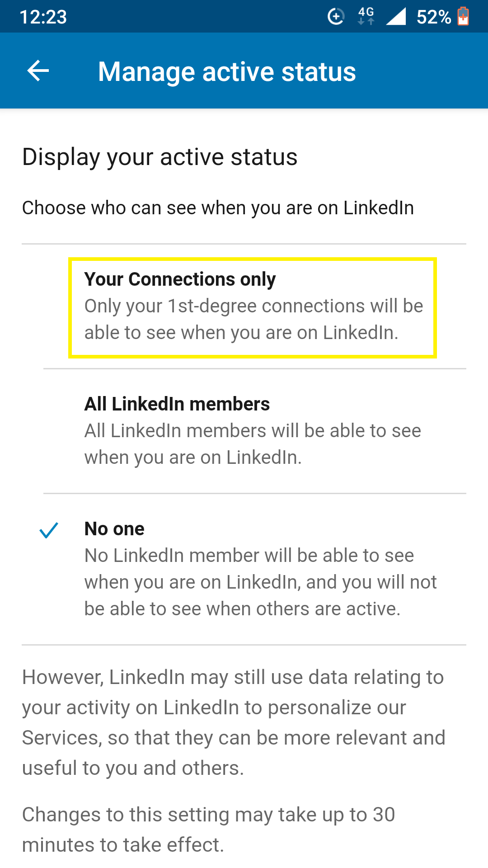
Task: Click the data saver icon in status bar
Action: [335, 16]
